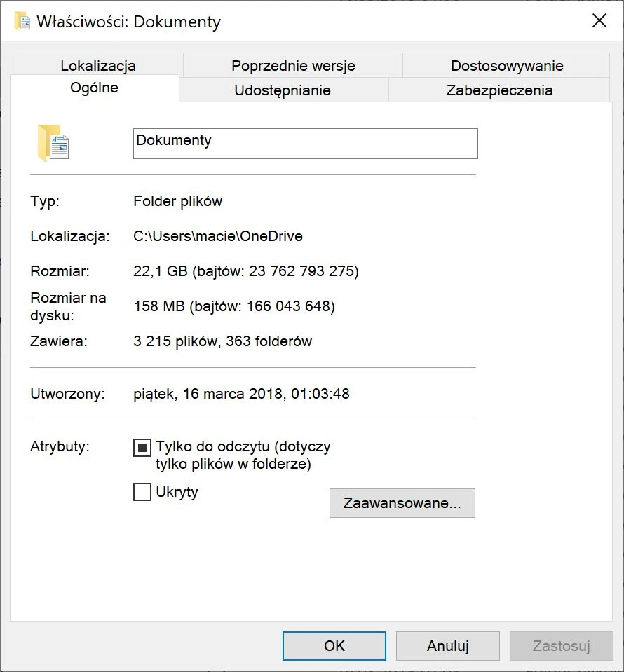Select the Ogólne tab
The image size is (624, 672).
[x=95, y=88]
